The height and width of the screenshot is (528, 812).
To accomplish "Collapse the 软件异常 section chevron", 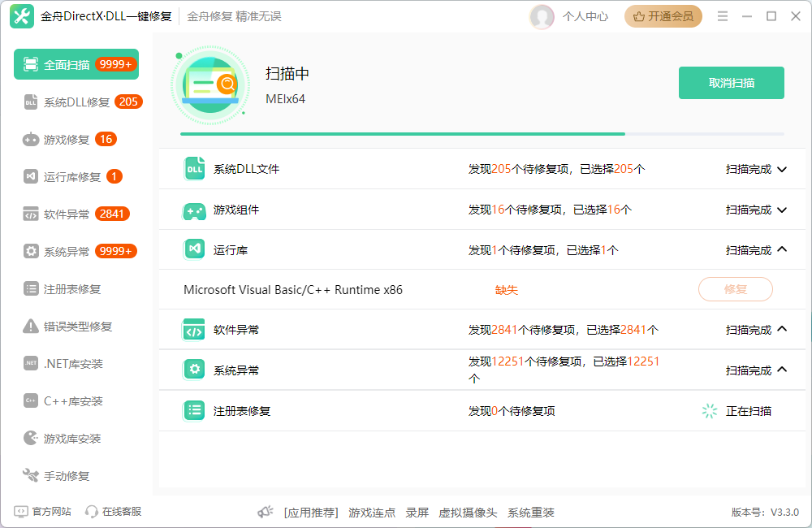I will 782,329.
